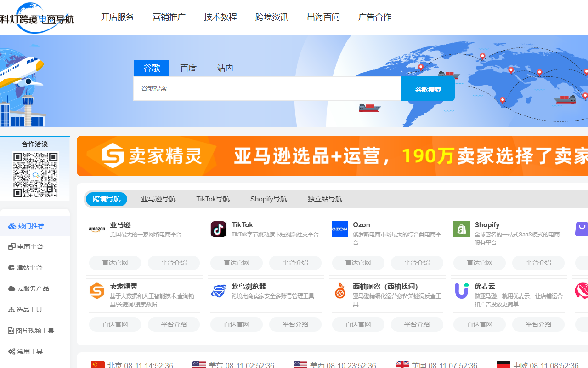Click the 图片视频工具 sidebar icon
Screen dimensions: 588x368
point(11,330)
